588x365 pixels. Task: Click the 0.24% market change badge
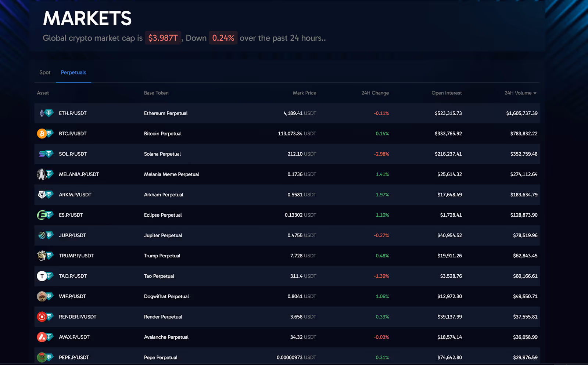click(x=223, y=38)
